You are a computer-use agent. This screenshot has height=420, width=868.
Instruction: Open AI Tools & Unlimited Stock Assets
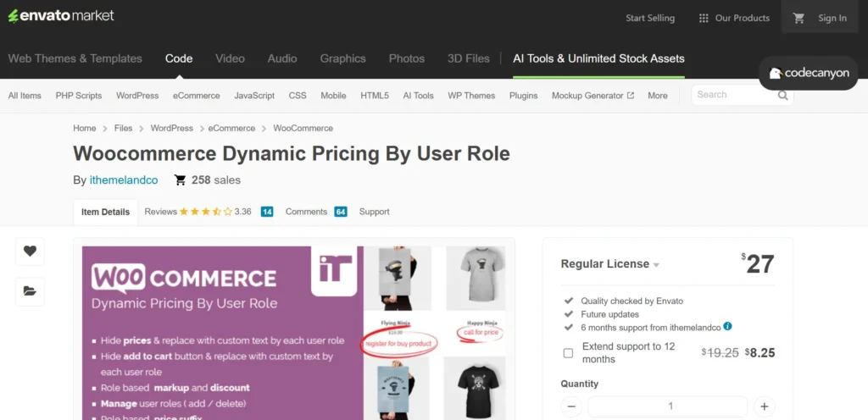click(599, 58)
